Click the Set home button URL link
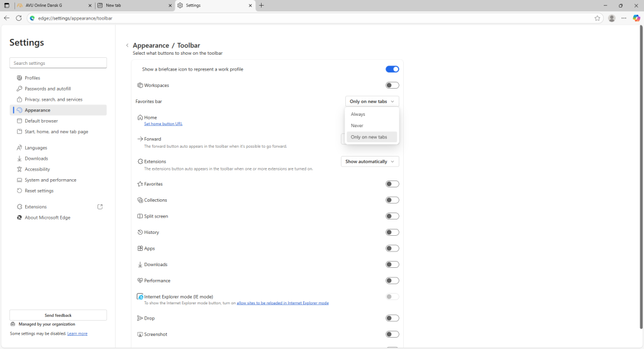 coord(163,124)
